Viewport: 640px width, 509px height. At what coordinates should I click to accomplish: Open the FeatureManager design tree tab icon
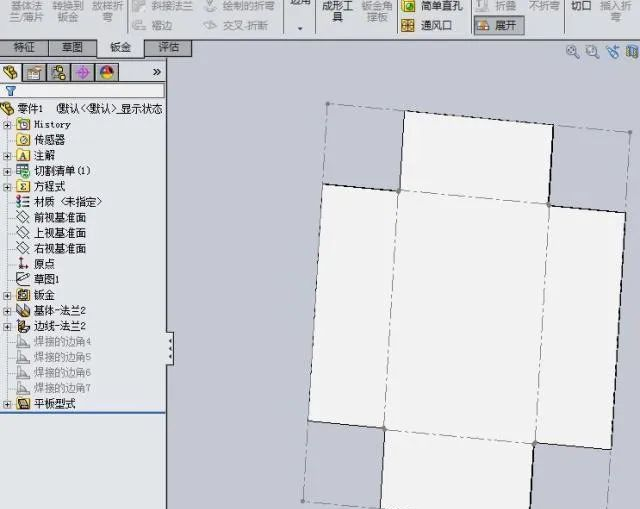click(x=11, y=73)
